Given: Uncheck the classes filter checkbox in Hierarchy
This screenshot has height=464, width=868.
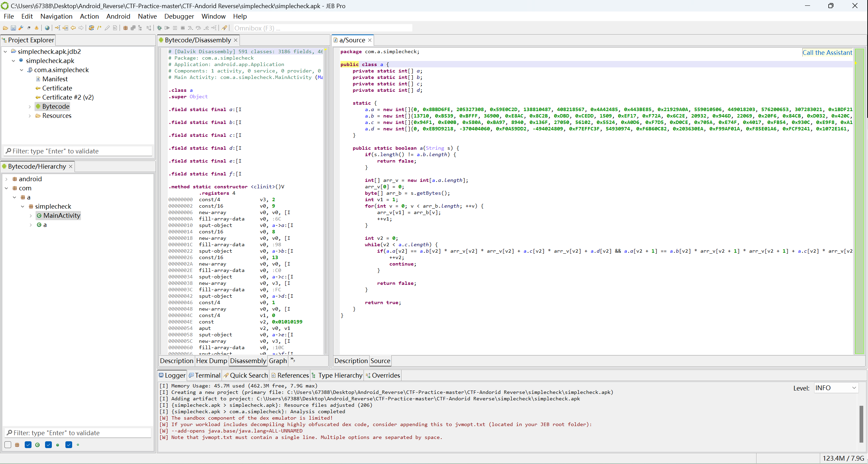Looking at the screenshot, I should pyautogui.click(x=28, y=445).
